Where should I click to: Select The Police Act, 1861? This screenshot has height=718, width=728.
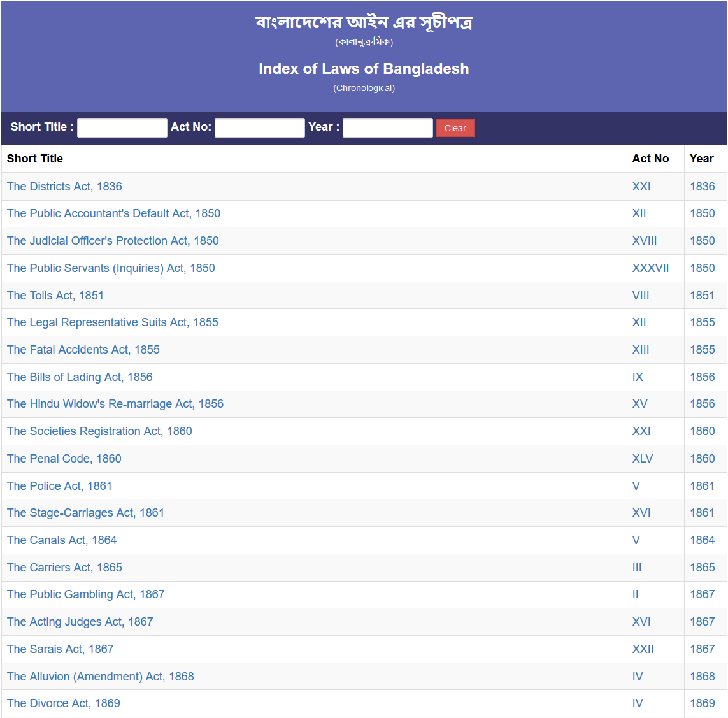(59, 486)
